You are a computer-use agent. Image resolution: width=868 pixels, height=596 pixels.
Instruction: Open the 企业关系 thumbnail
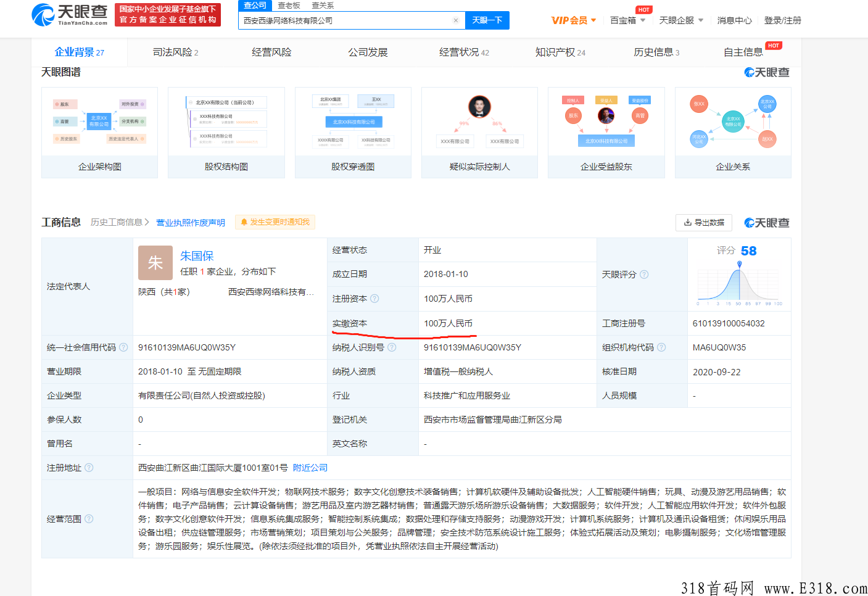733,133
